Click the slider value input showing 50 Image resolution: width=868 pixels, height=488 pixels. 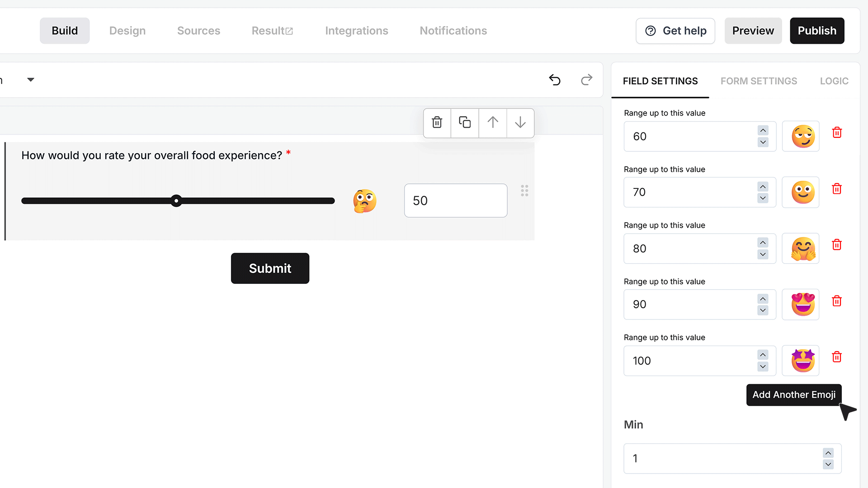(456, 201)
